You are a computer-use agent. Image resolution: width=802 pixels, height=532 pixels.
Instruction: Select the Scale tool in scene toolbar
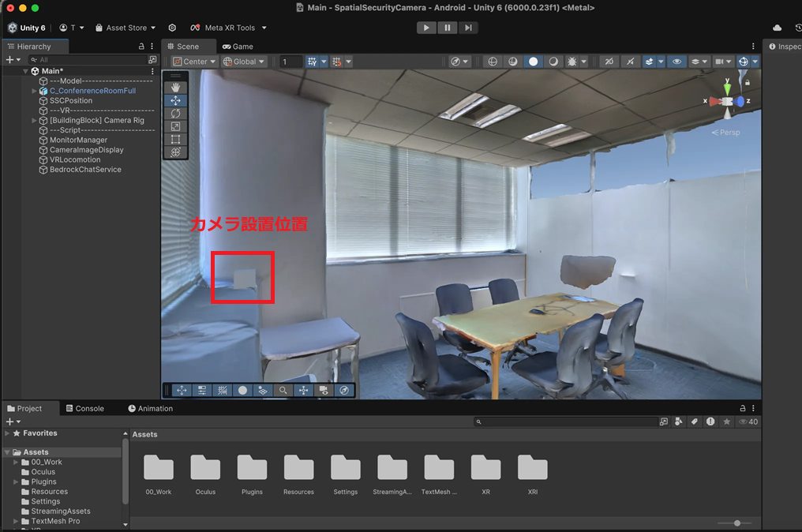point(175,126)
